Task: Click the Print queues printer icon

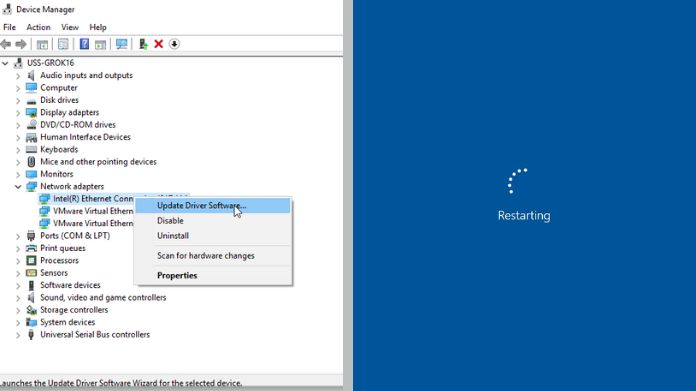Action: tap(31, 248)
